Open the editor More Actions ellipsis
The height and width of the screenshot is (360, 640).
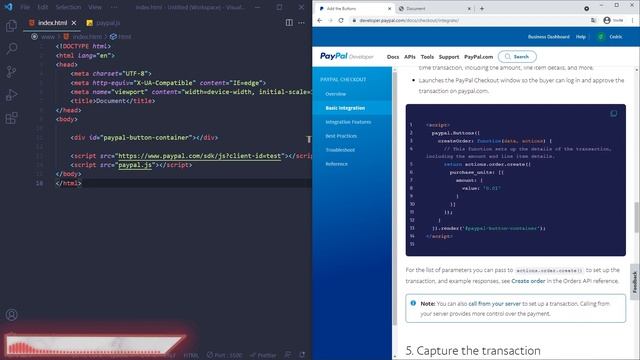click(301, 23)
